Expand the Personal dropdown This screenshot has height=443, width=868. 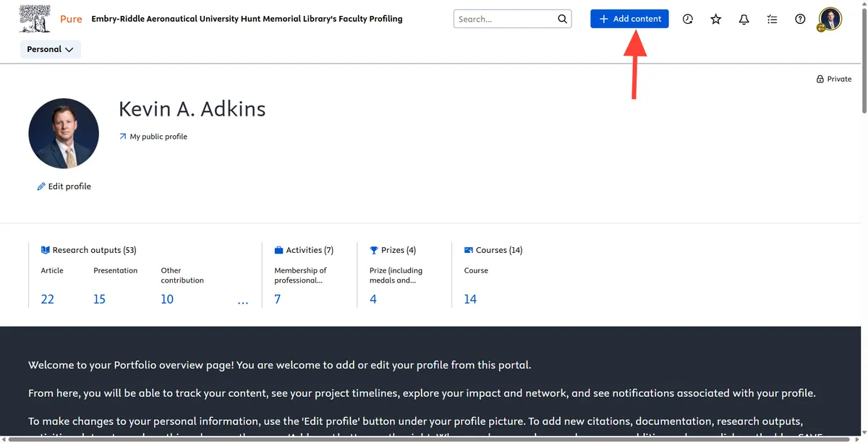pos(51,49)
